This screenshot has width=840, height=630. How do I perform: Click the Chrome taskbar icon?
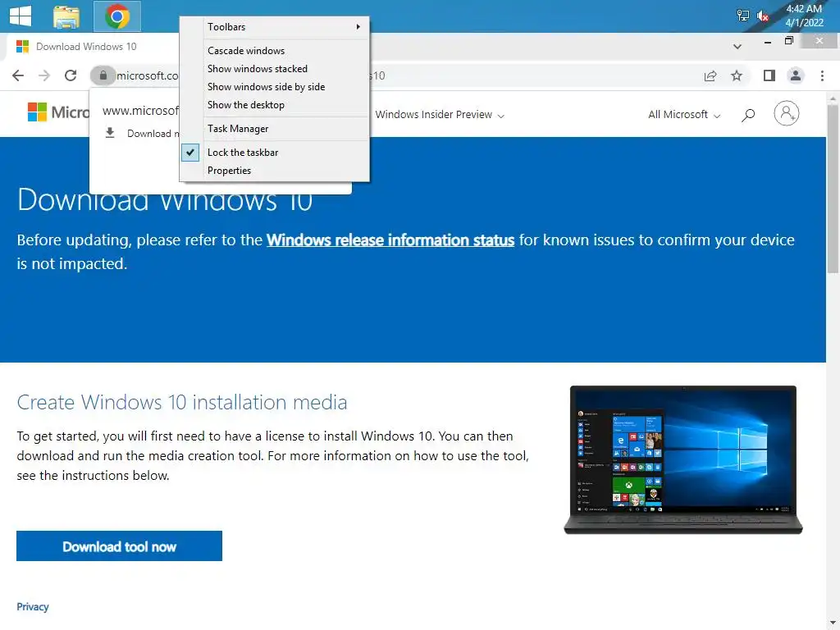(117, 16)
